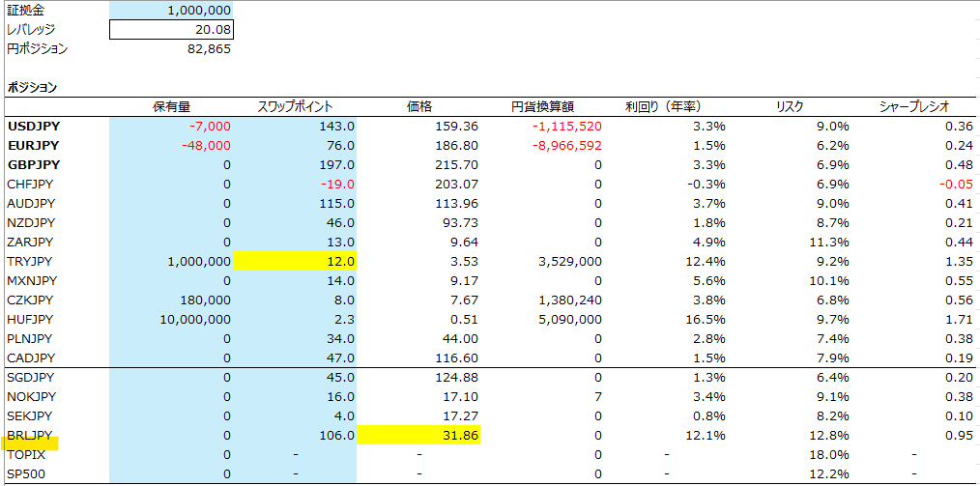Select the yellow BRLJPY price cell 31.86

(x=418, y=435)
